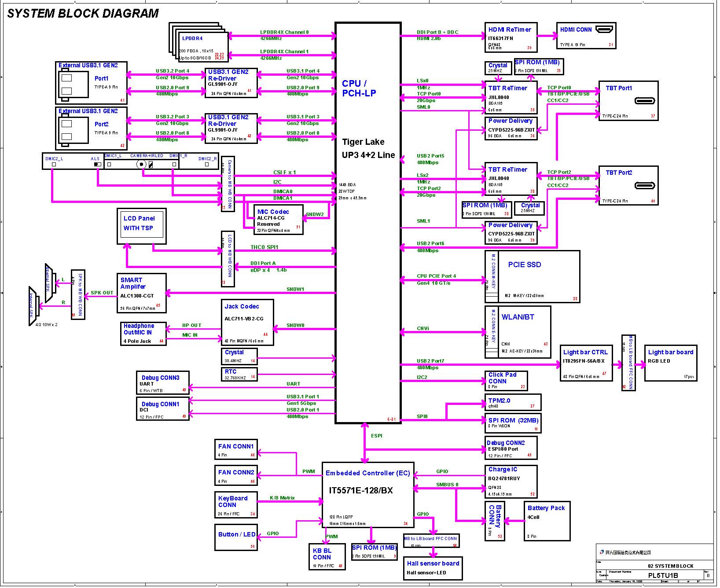
Task: Click the HDMI connector symbol in HDMI CONN
Action: [604, 30]
